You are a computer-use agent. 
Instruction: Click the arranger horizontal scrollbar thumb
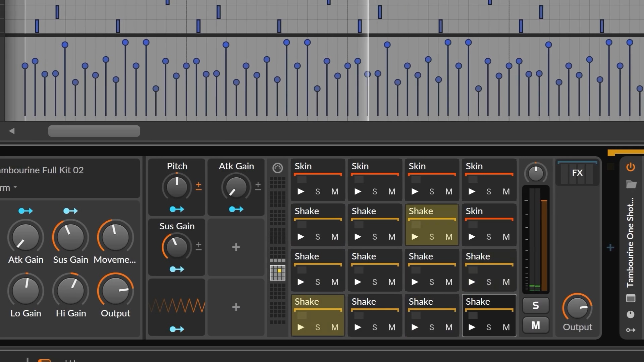94,131
